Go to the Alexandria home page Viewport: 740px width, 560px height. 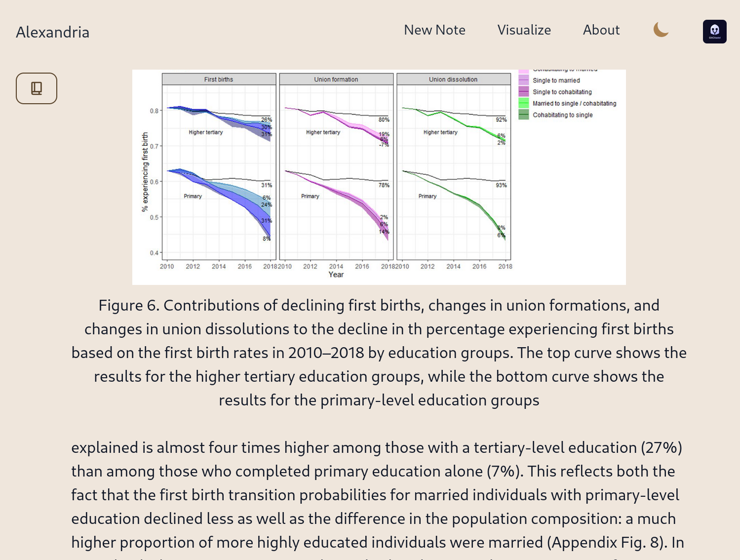(x=53, y=32)
